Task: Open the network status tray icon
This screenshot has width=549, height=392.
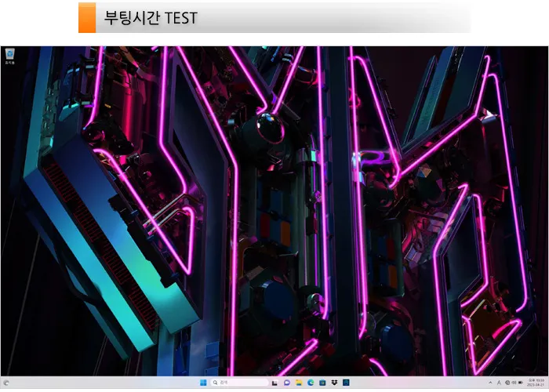Action: click(507, 383)
